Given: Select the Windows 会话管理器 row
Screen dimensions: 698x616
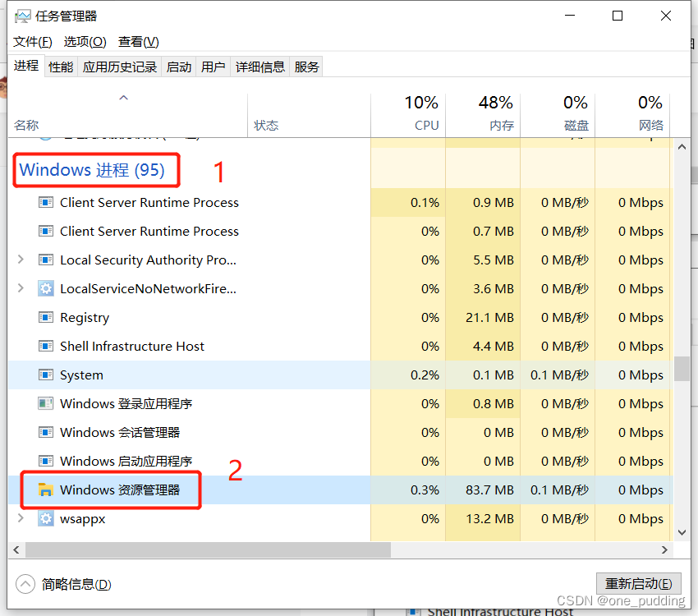Looking at the screenshot, I should [x=341, y=432].
